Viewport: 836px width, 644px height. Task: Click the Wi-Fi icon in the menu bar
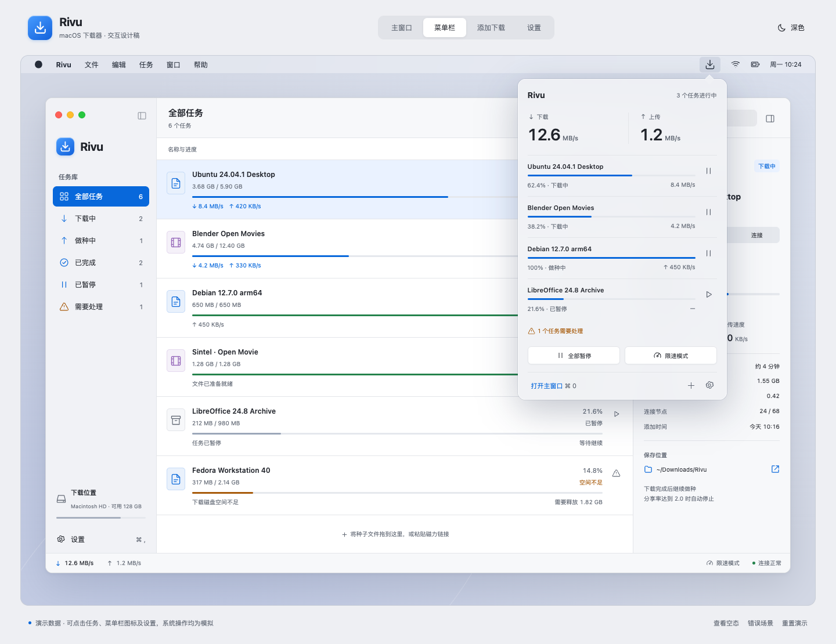tap(736, 64)
